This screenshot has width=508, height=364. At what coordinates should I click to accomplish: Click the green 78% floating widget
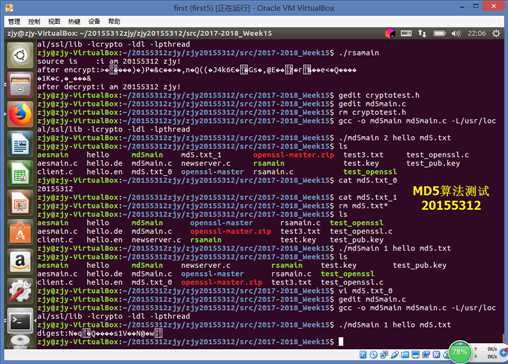tap(460, 351)
